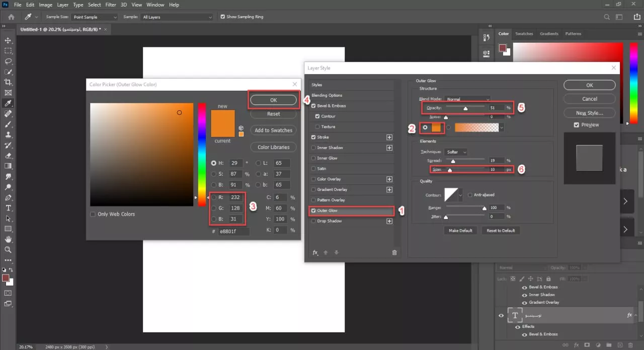Switch to the Swatches tab
The image size is (644, 350).
[524, 34]
